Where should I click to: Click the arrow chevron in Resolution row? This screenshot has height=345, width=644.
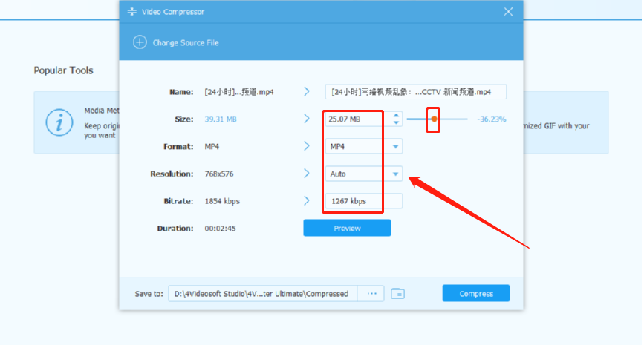point(306,174)
